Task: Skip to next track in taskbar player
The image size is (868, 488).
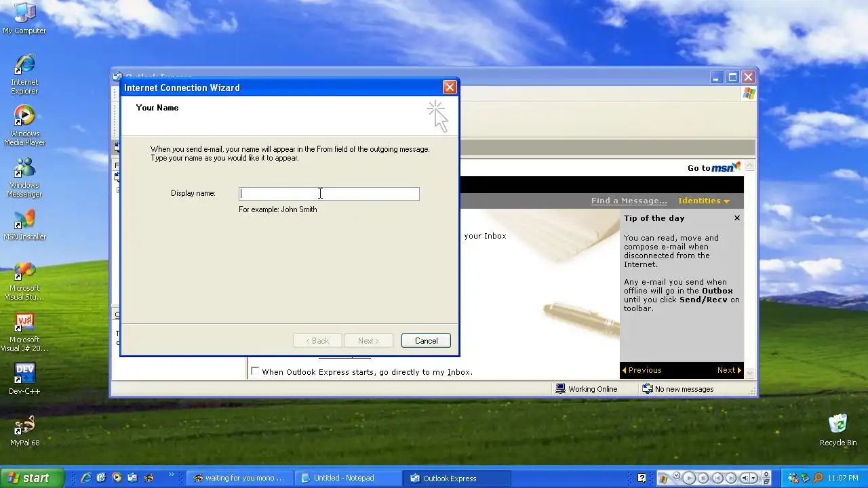Action: (x=731, y=478)
